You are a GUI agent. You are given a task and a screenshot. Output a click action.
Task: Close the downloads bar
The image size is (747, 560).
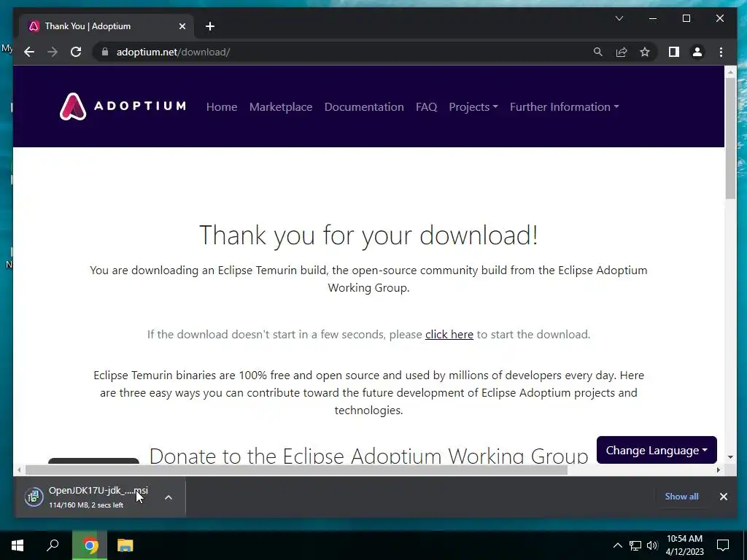click(723, 496)
